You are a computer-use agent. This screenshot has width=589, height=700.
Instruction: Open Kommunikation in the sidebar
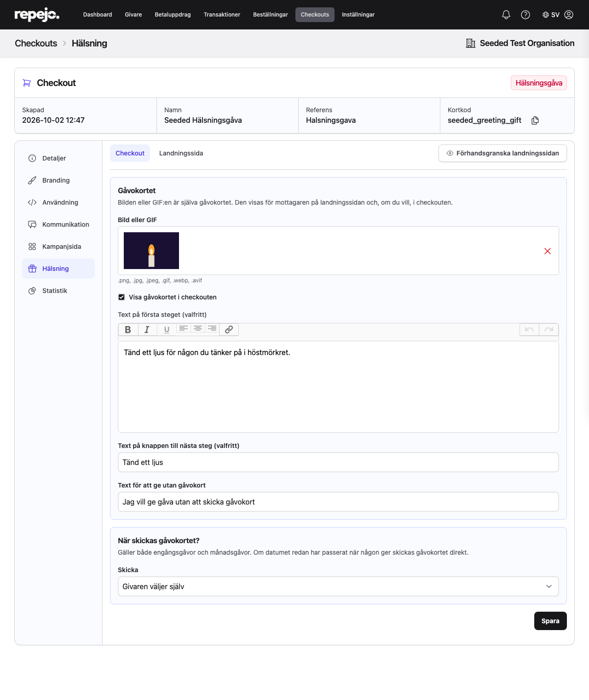point(58,224)
